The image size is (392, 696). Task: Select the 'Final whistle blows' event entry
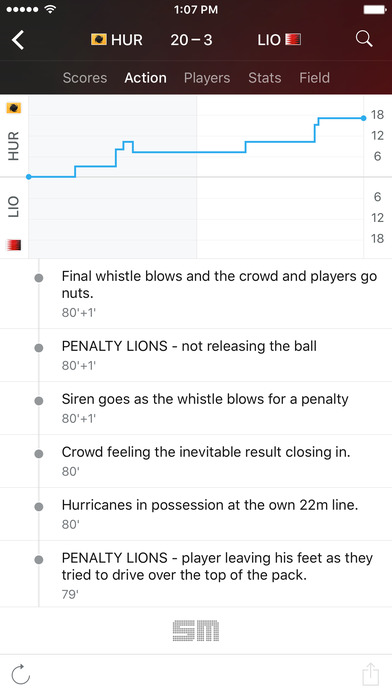tap(196, 294)
